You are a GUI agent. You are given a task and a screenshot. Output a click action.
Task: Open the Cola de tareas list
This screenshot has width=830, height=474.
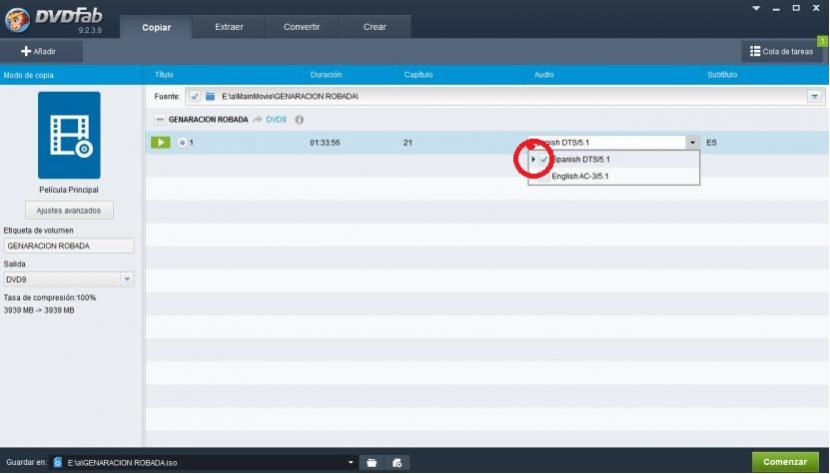[781, 51]
